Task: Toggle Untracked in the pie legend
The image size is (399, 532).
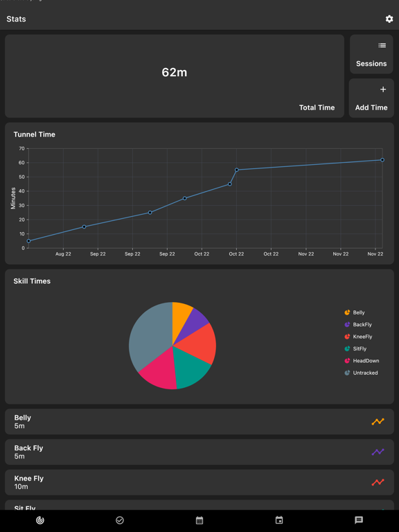Action: click(361, 373)
